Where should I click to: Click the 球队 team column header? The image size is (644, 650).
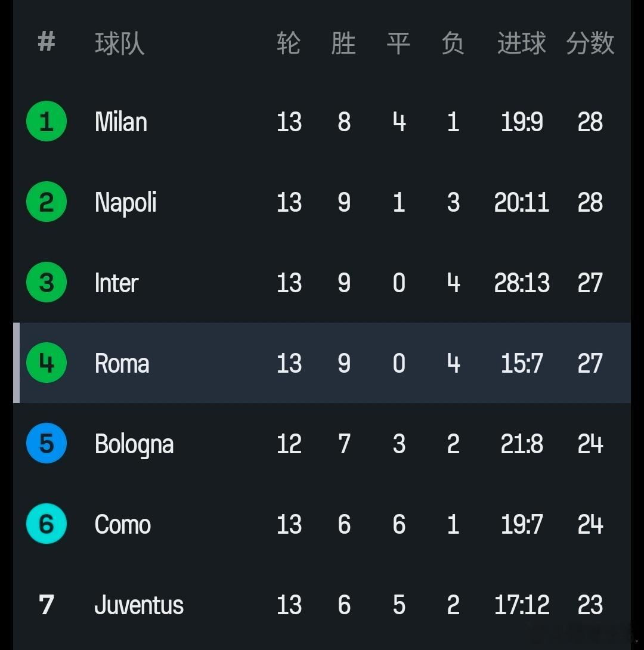(x=119, y=44)
